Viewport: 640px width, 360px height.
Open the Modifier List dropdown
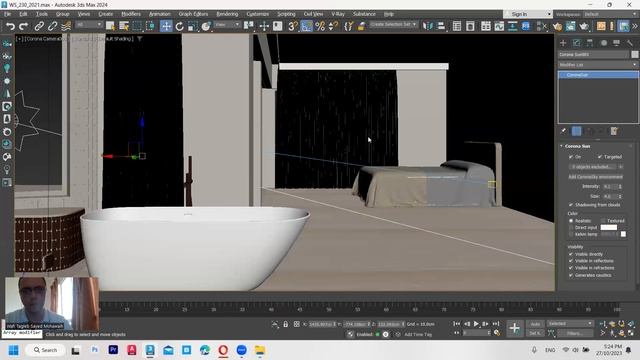(598, 64)
